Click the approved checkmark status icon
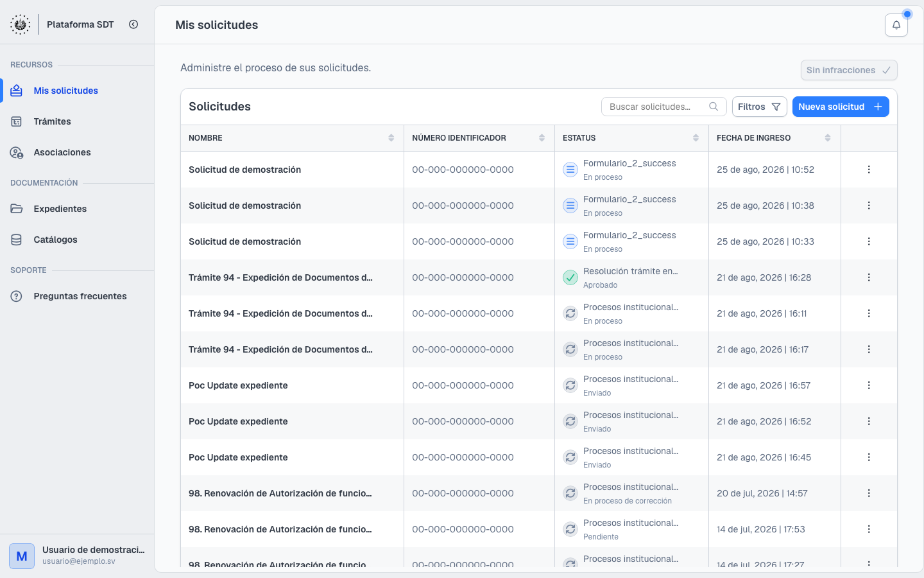Image resolution: width=924 pixels, height=578 pixels. [570, 277]
